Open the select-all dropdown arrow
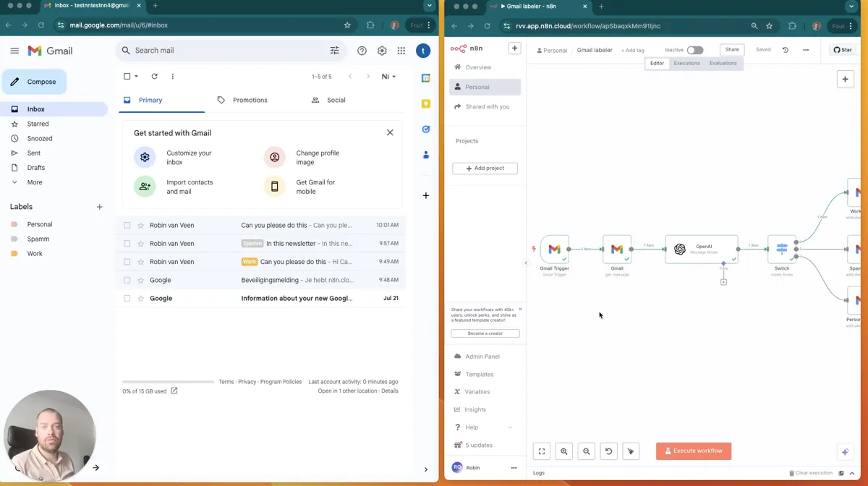The width and height of the screenshot is (868, 486). click(136, 76)
